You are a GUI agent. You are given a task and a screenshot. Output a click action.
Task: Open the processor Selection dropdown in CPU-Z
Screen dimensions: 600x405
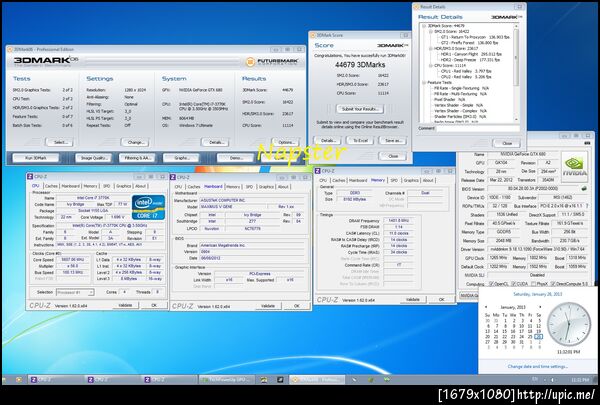[x=75, y=292]
